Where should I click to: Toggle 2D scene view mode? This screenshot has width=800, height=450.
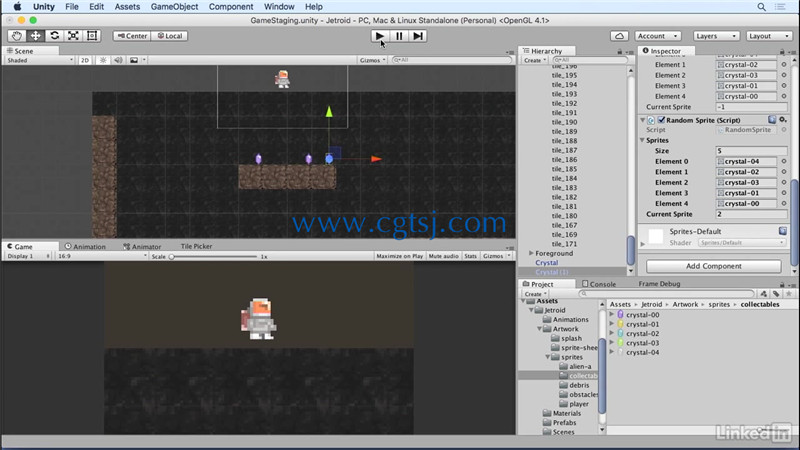tap(85, 60)
